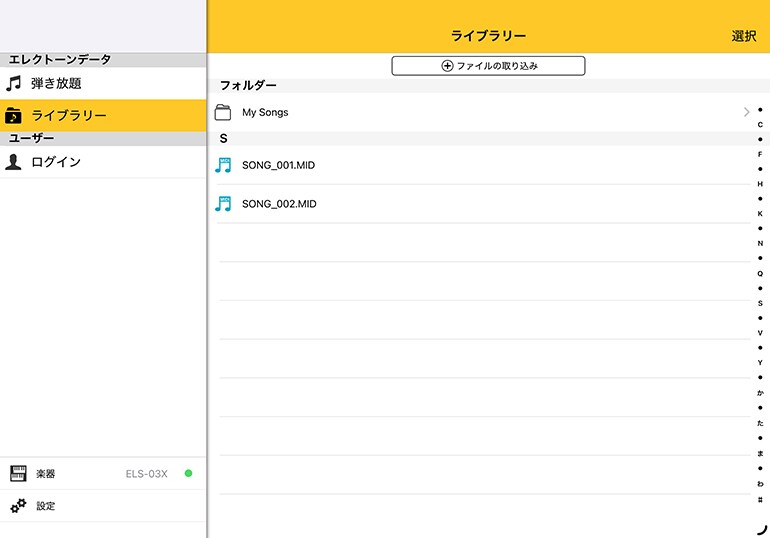The width and height of the screenshot is (770, 538).
Task: Click the green connection status dot
Action: 188,473
